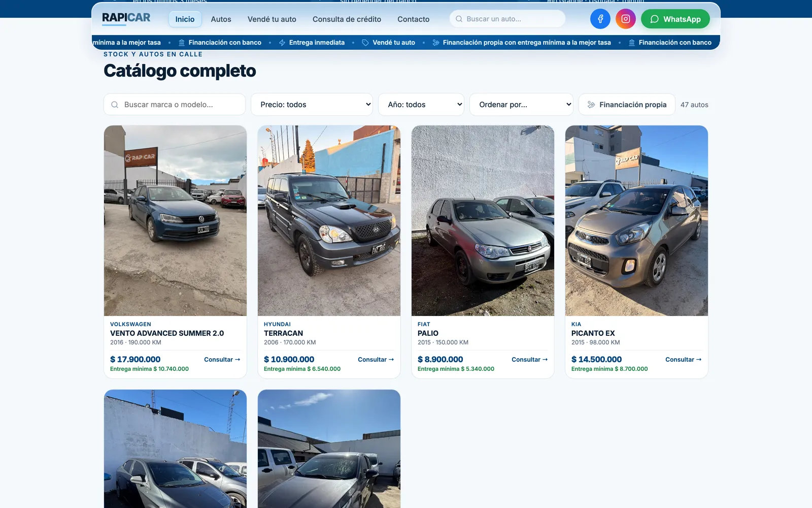Viewport: 812px width, 508px height.
Task: Click Consultar for the Hyundai Terracan
Action: tap(376, 360)
